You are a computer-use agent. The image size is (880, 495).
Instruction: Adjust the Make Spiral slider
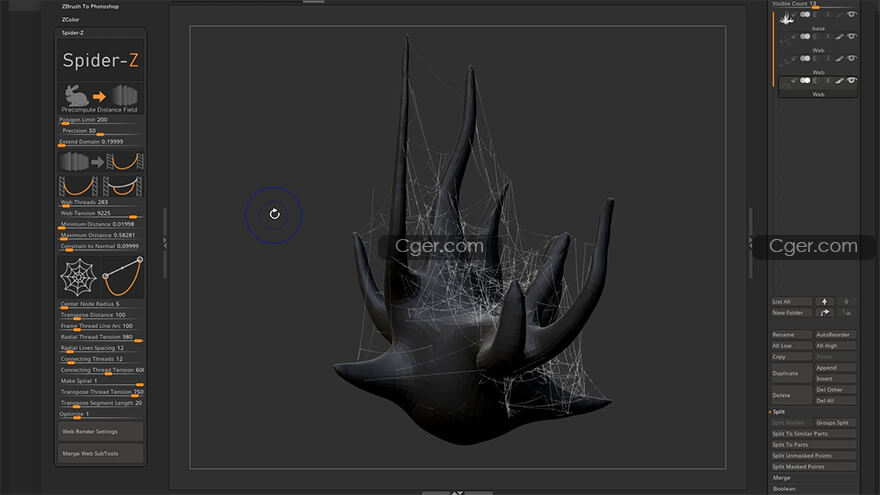click(101, 381)
